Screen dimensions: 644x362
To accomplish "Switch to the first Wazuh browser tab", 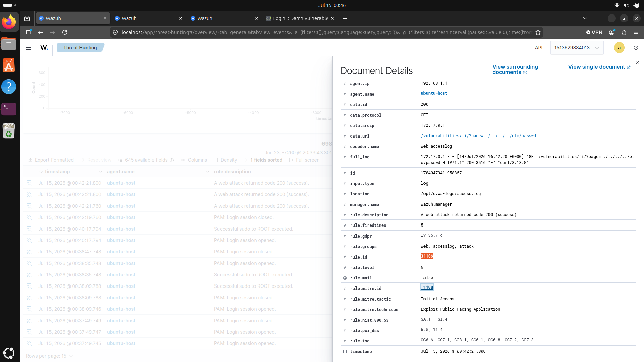I will pyautogui.click(x=73, y=18).
